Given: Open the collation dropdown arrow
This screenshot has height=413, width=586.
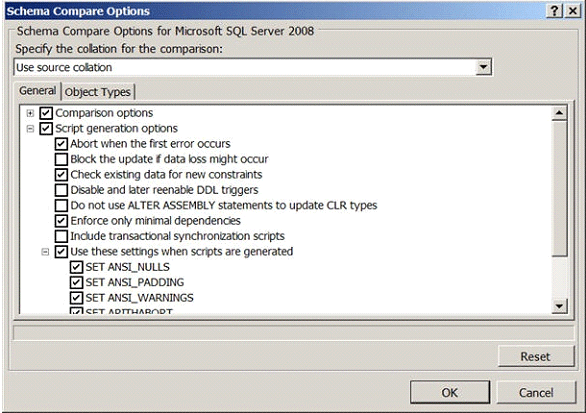Looking at the screenshot, I should pyautogui.click(x=484, y=67).
